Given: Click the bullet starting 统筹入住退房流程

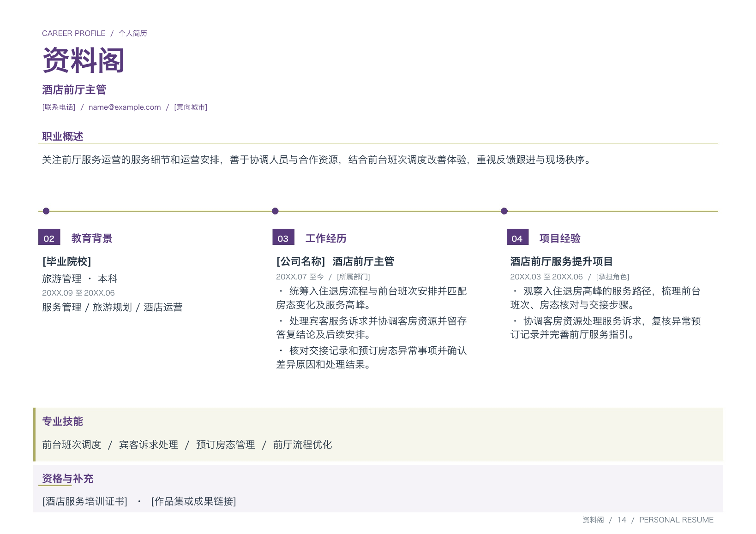Looking at the screenshot, I should (372, 298).
